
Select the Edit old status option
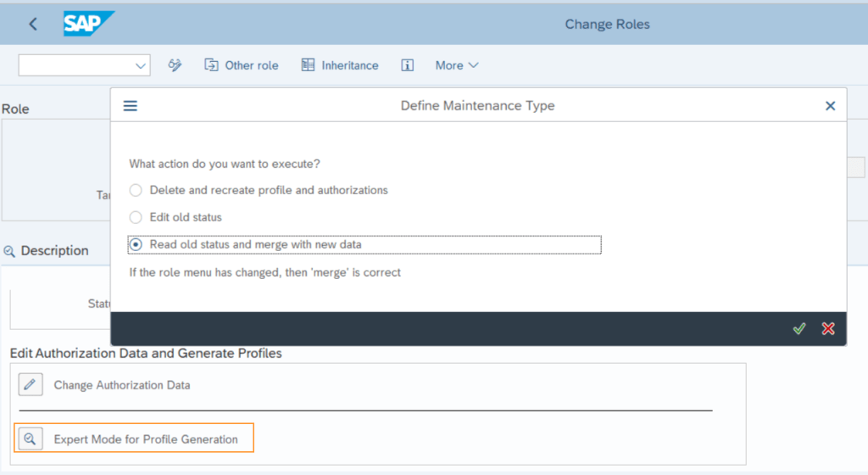[136, 217]
